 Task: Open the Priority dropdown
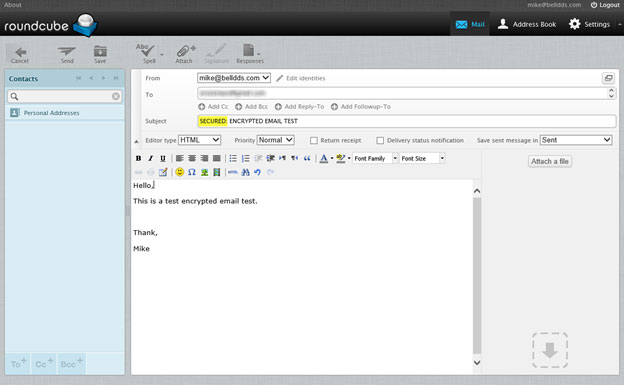(275, 140)
